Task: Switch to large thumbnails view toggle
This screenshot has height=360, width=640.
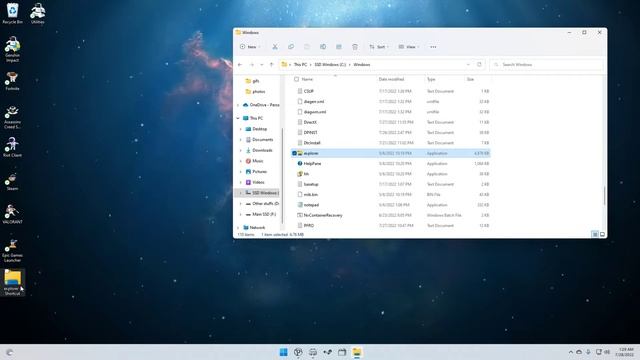Action: click(602, 234)
